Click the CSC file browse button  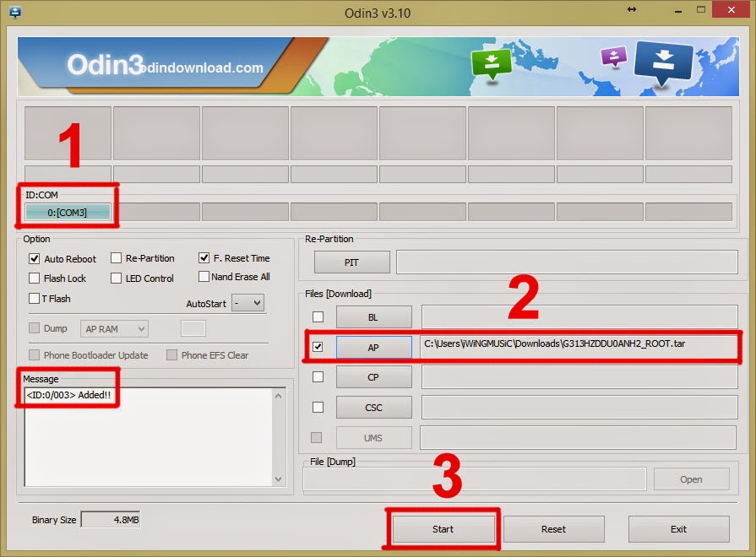pos(373,408)
